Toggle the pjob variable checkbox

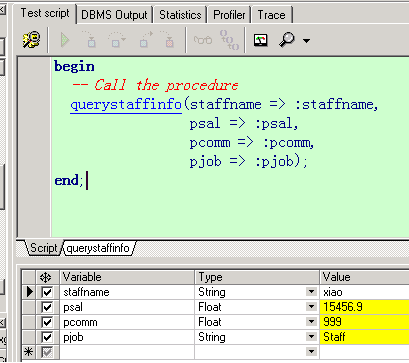click(x=47, y=337)
